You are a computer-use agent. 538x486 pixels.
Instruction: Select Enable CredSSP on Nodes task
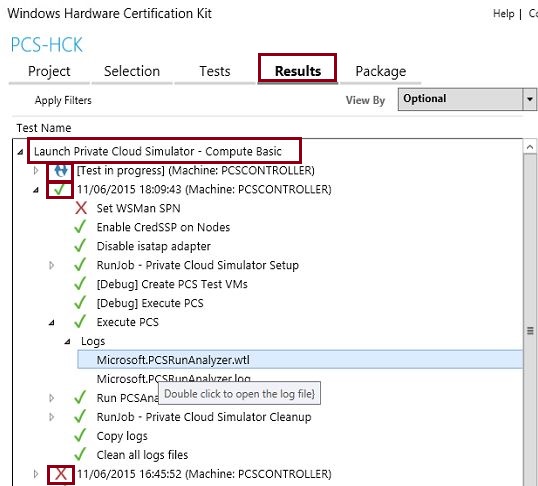click(x=163, y=227)
